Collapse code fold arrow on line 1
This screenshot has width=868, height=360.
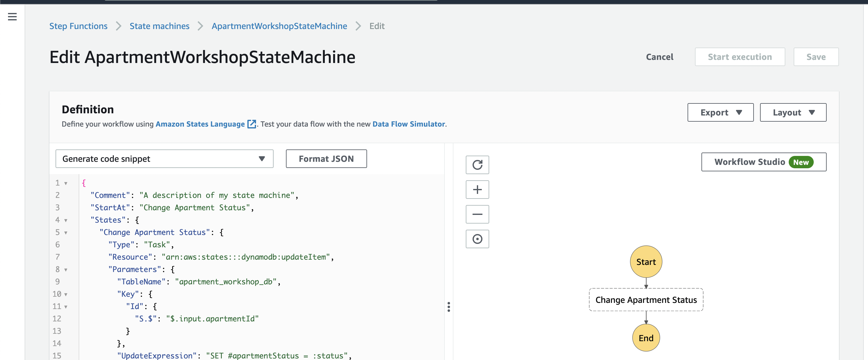pos(66,183)
